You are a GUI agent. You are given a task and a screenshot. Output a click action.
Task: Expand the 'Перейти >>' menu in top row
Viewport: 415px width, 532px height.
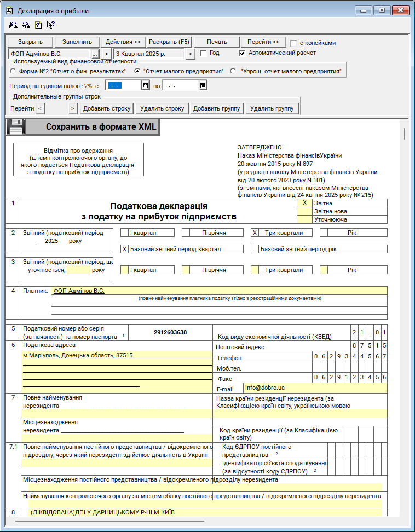(263, 42)
